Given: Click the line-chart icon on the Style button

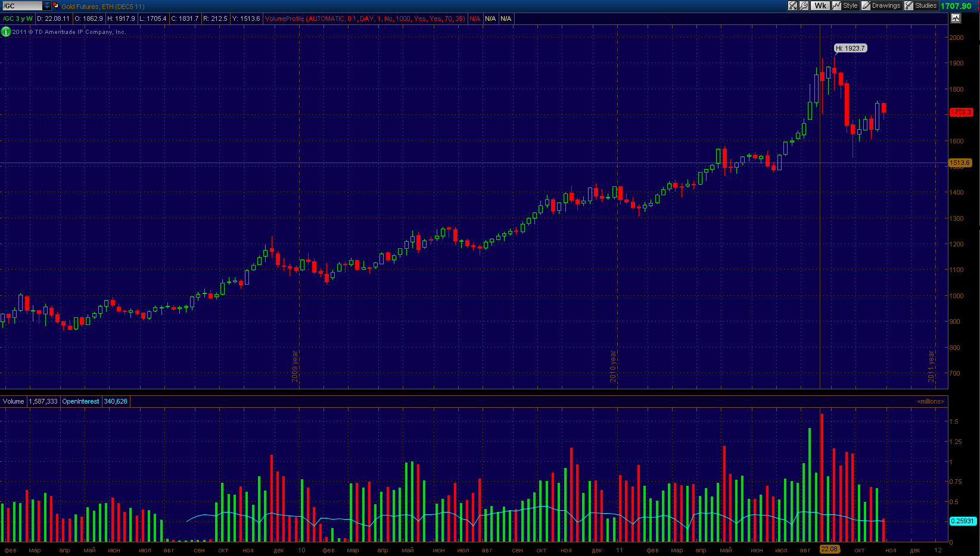Looking at the screenshot, I should [x=837, y=5].
